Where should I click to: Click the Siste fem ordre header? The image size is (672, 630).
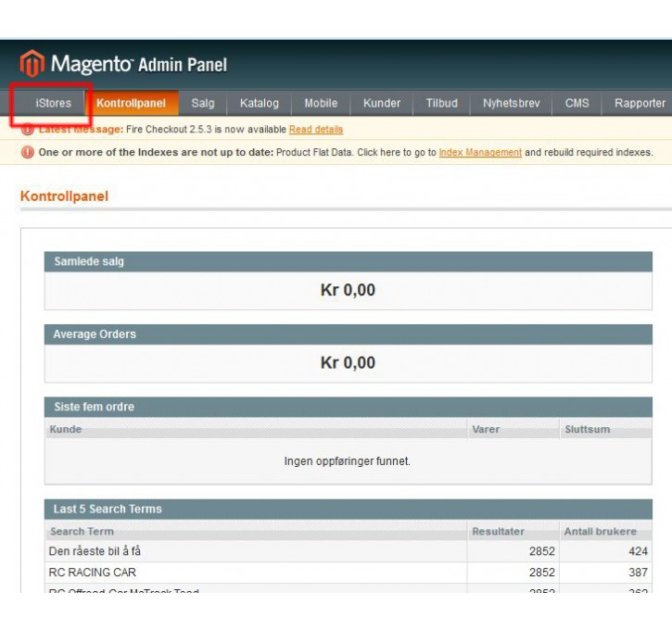(348, 407)
